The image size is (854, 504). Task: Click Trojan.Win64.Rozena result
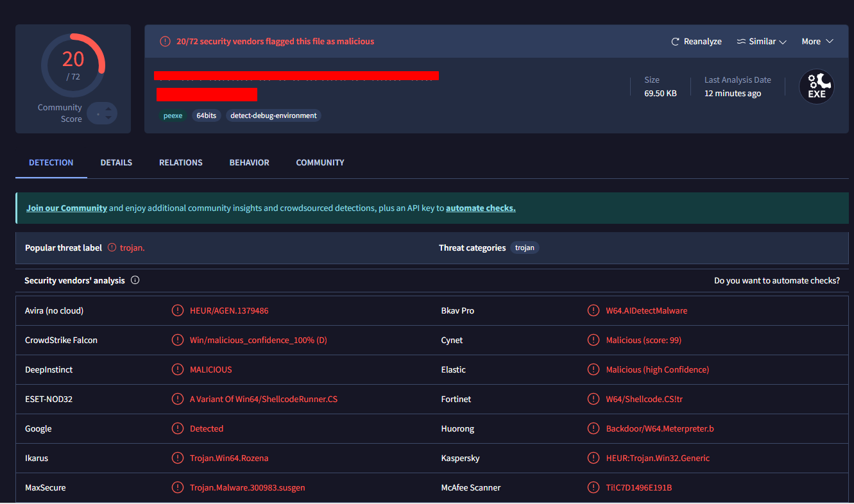(229, 458)
